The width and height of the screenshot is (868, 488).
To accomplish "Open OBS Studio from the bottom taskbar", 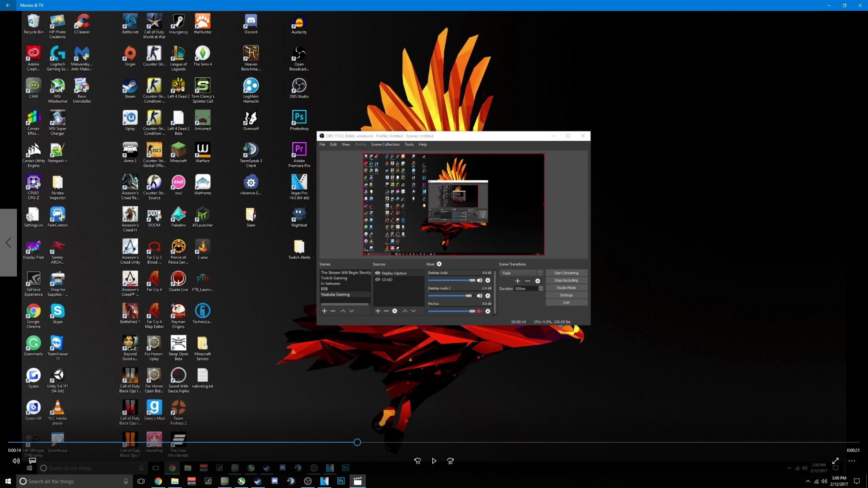I will 308,481.
